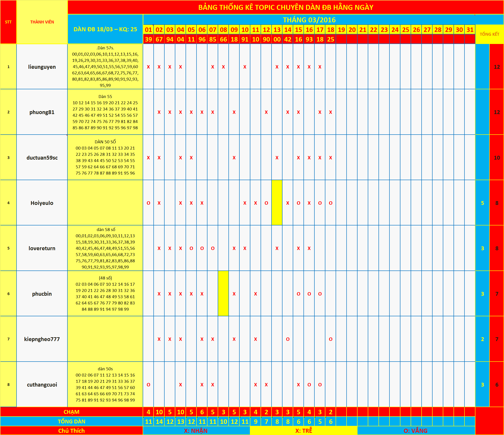The image size is (504, 435).
Task: Click kiepngheo777's O mark on day 14
Action: 288,339
